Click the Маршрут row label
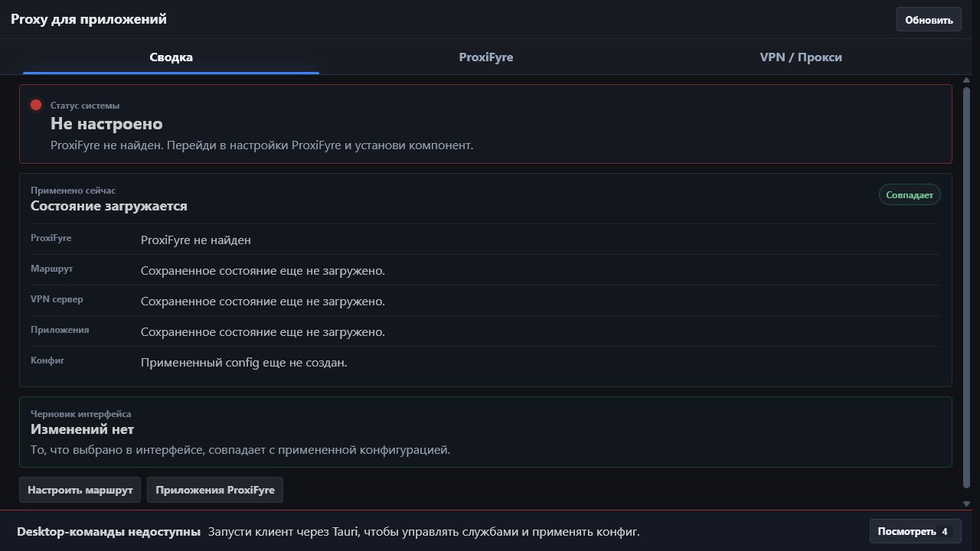Screen dimensions: 980x551 [x=51, y=269]
